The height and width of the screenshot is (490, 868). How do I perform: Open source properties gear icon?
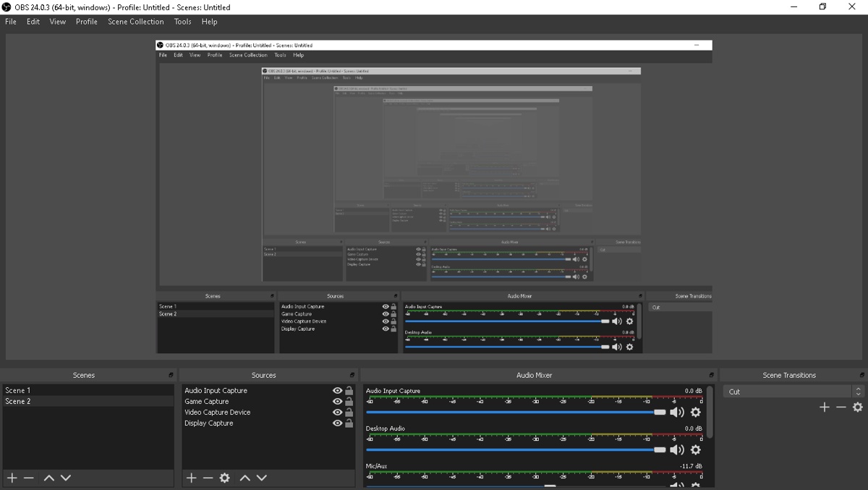point(225,478)
